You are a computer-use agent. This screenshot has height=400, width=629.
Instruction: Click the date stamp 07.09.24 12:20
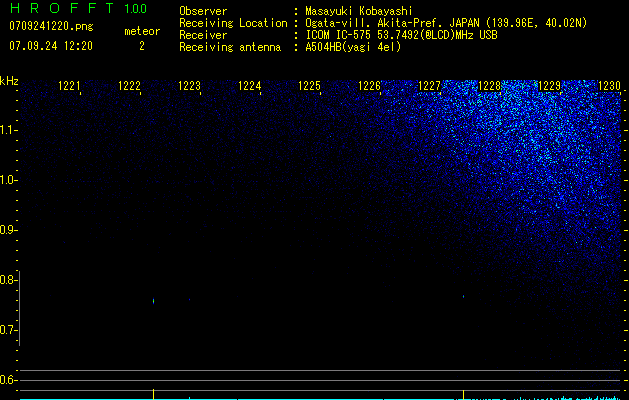[51, 46]
